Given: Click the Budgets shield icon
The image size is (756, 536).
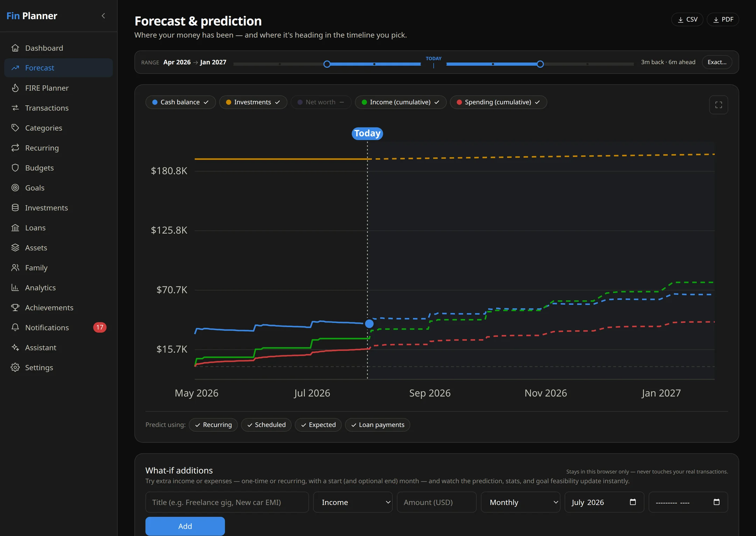Looking at the screenshot, I should click(x=15, y=168).
